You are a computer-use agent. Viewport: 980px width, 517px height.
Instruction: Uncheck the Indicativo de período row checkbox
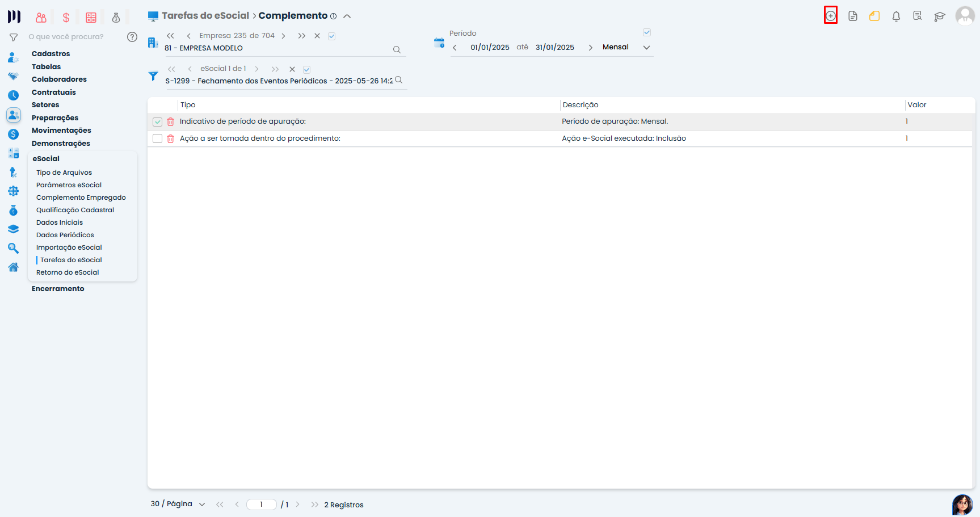pyautogui.click(x=158, y=122)
